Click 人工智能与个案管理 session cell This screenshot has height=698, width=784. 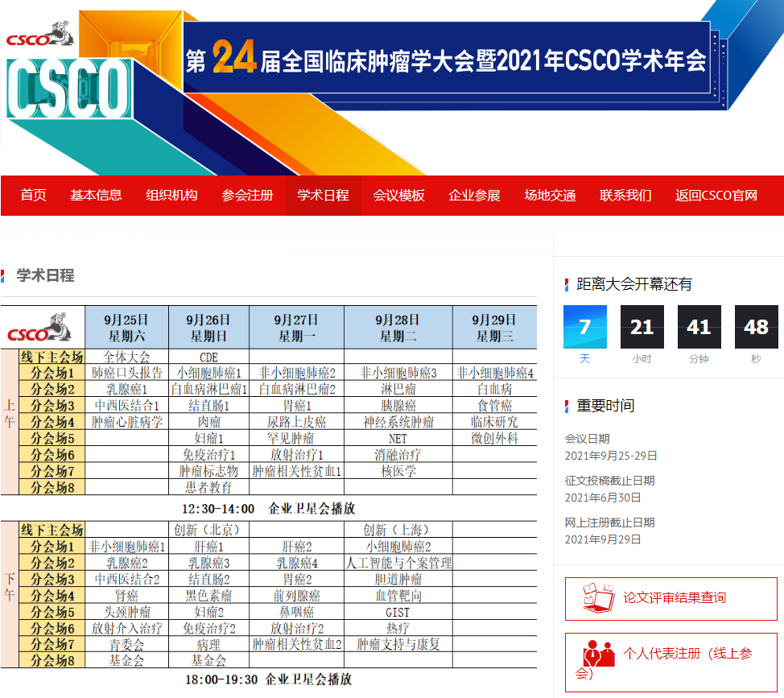click(398, 563)
